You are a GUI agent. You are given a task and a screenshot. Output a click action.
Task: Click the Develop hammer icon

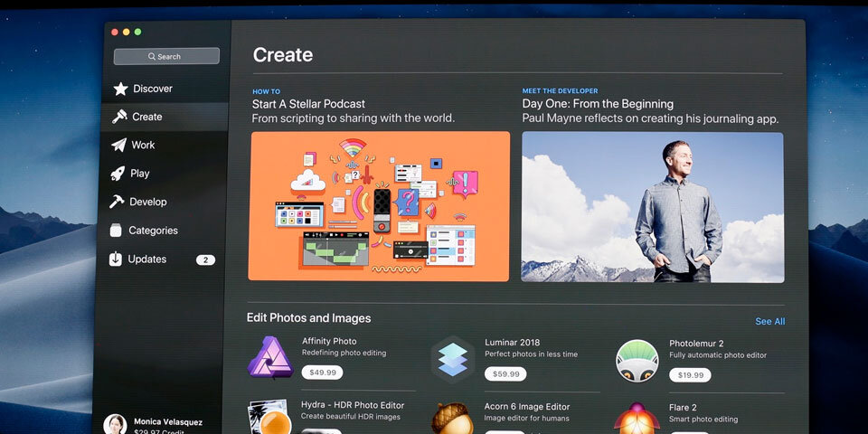[117, 202]
